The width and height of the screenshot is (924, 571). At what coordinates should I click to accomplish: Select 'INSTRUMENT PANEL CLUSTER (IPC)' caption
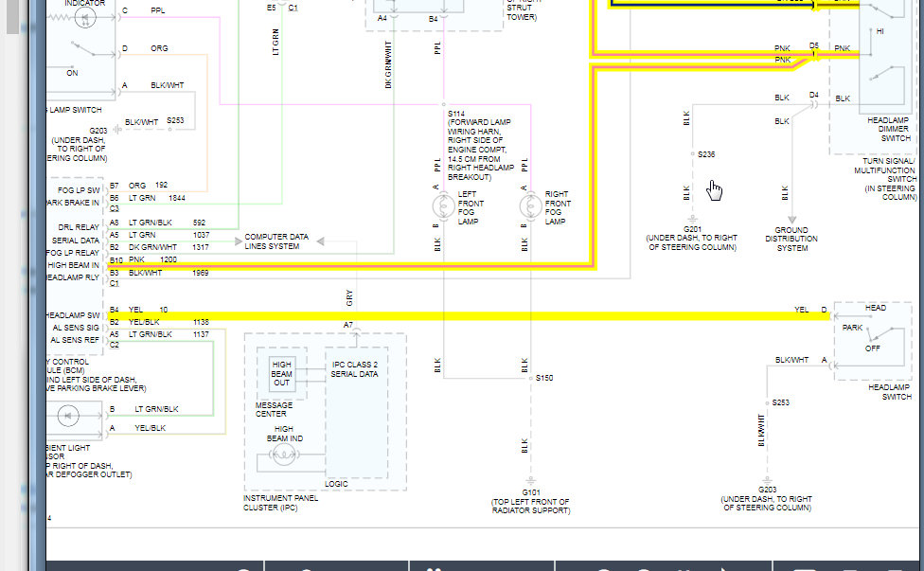click(280, 503)
